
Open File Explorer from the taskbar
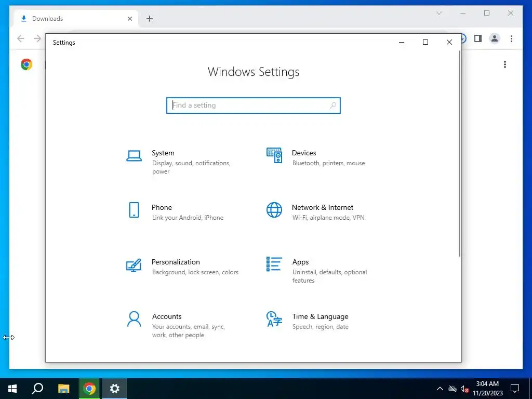point(63,389)
